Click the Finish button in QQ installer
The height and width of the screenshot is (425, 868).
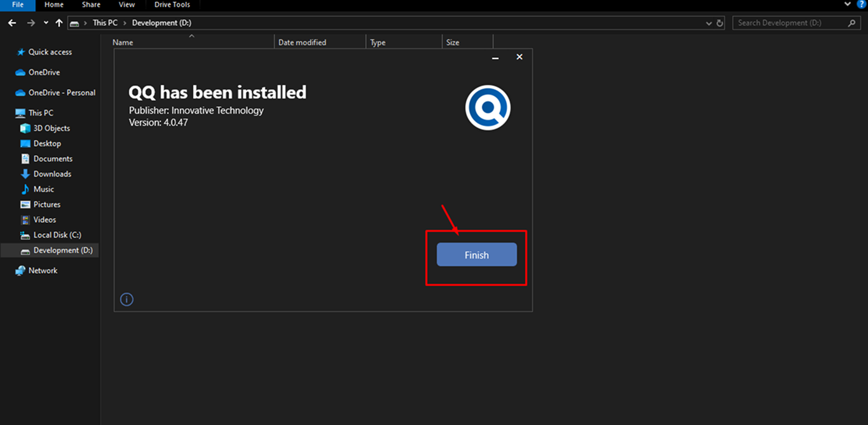pyautogui.click(x=476, y=255)
